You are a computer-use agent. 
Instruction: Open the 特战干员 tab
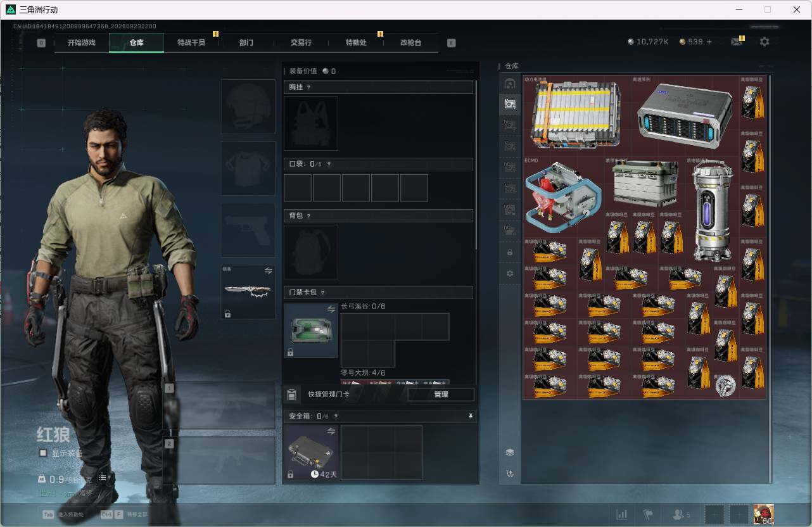pyautogui.click(x=191, y=42)
